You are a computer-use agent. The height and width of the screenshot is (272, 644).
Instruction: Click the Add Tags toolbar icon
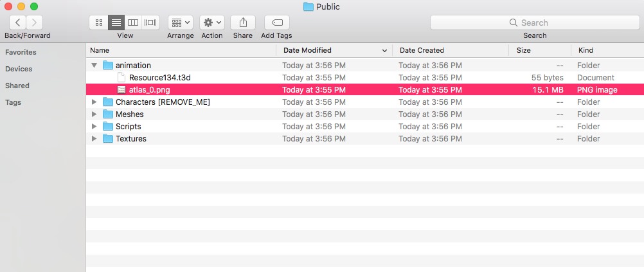[276, 23]
